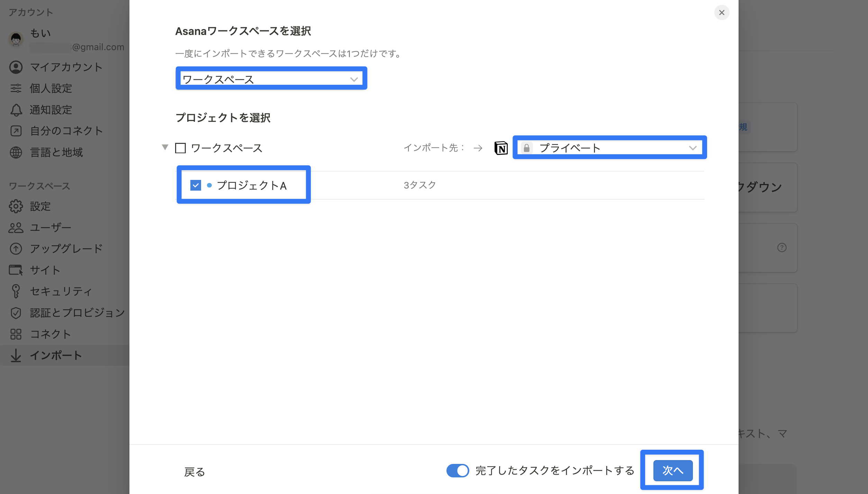868x494 pixels.
Task: Open the Asana workspace dropdown
Action: tap(271, 79)
